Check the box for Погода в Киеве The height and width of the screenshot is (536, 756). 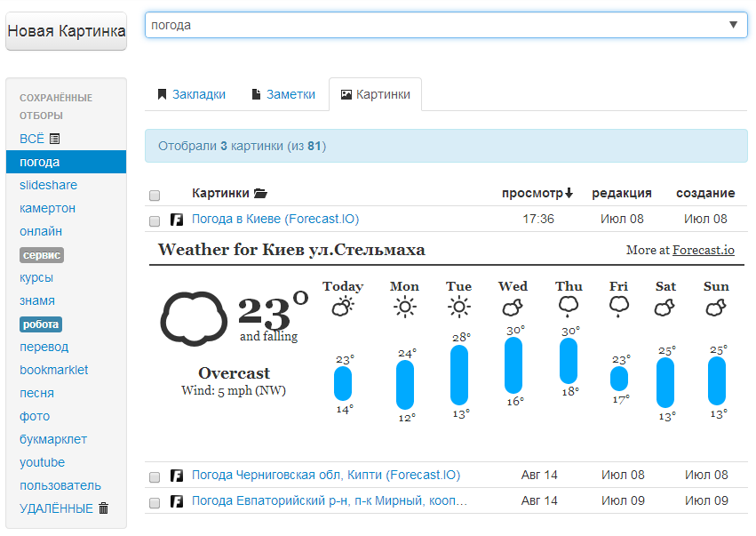click(x=155, y=220)
